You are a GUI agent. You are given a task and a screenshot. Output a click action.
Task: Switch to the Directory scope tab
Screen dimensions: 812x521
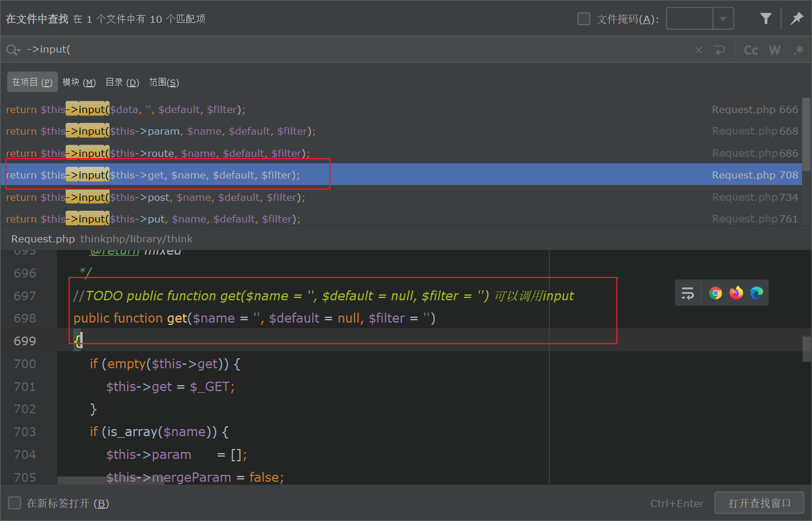(122, 83)
